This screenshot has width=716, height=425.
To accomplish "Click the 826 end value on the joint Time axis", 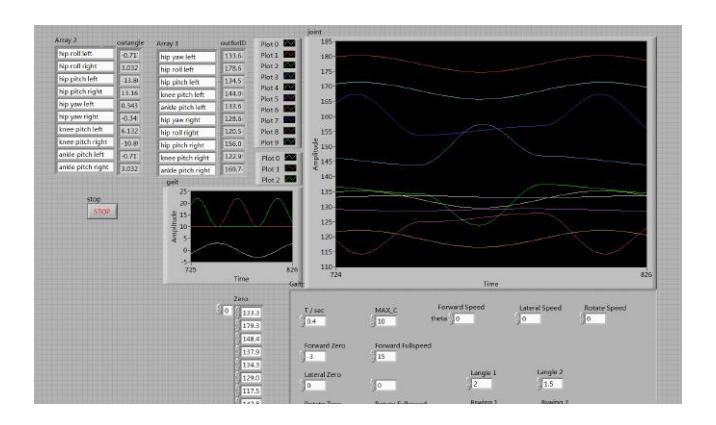I will click(x=646, y=274).
